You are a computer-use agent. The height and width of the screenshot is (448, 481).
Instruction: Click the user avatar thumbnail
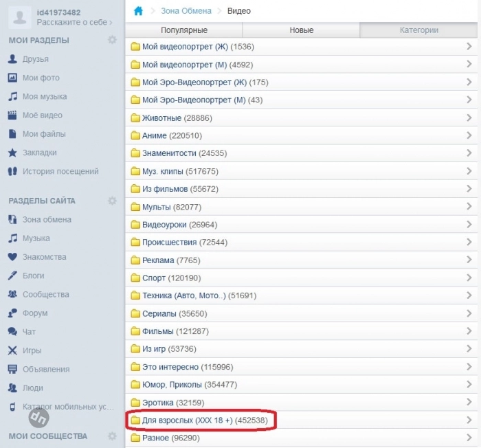pyautogui.click(x=20, y=17)
